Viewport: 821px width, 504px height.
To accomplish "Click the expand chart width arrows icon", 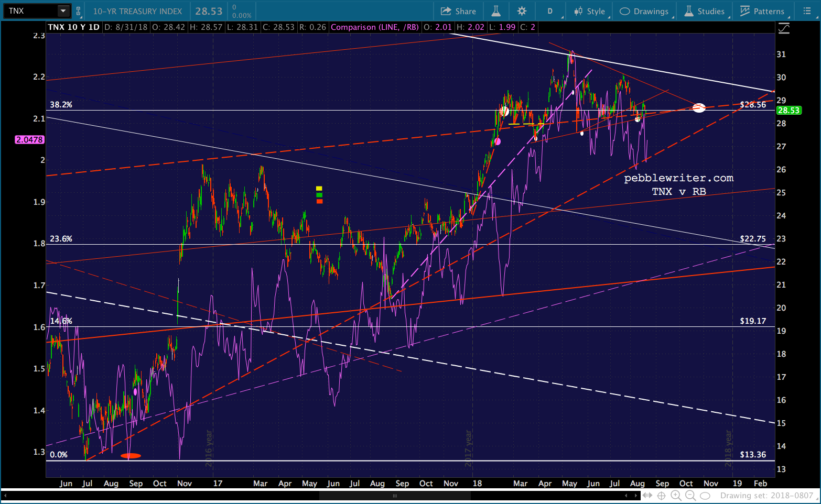I will [x=647, y=496].
